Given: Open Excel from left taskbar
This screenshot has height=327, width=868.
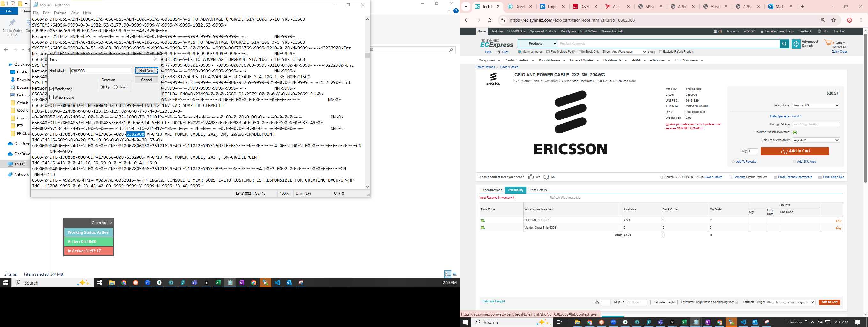Looking at the screenshot, I should click(218, 283).
